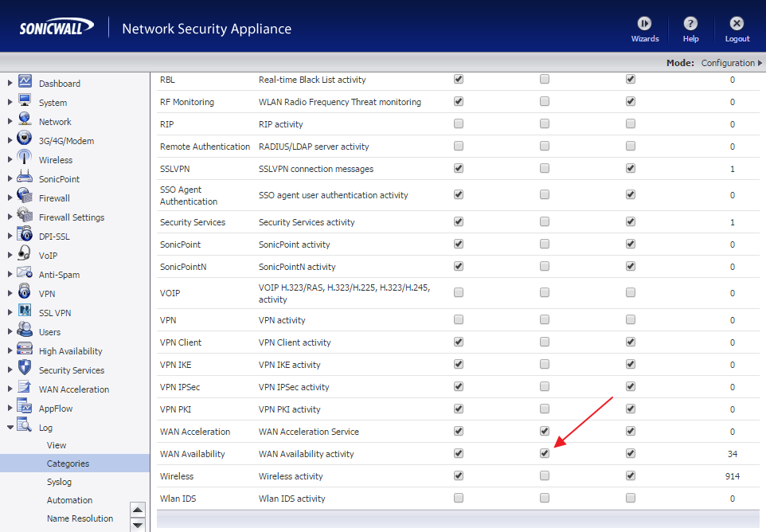Image resolution: width=766 pixels, height=532 pixels.
Task: Open the Syslog submenu item
Action: pos(59,482)
